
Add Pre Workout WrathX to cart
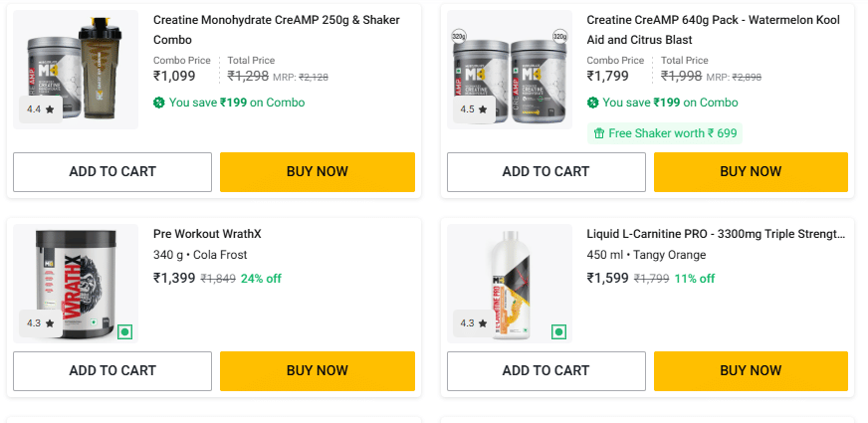[x=112, y=370]
